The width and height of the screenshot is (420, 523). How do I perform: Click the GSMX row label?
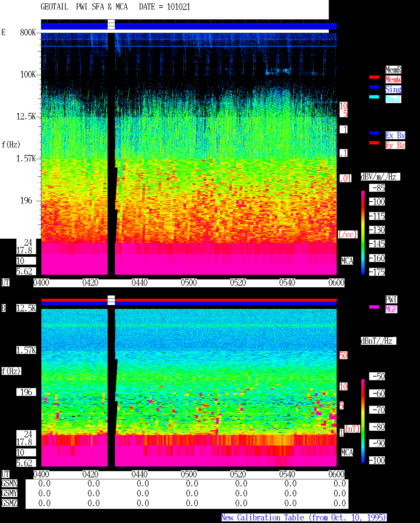coord(9,484)
